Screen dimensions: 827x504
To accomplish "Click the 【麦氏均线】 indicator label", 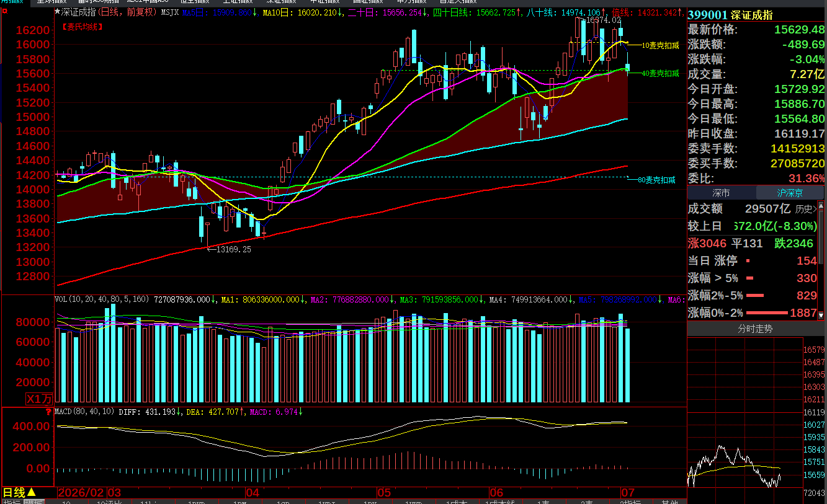I will coord(83,27).
